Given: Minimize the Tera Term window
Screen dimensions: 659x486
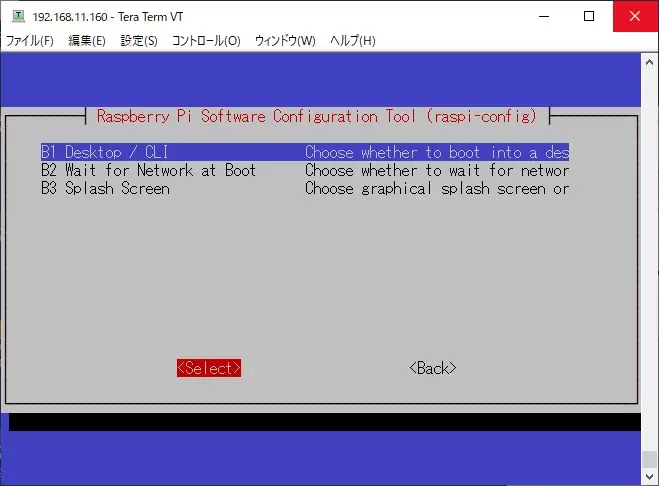Looking at the screenshot, I should tap(544, 16).
